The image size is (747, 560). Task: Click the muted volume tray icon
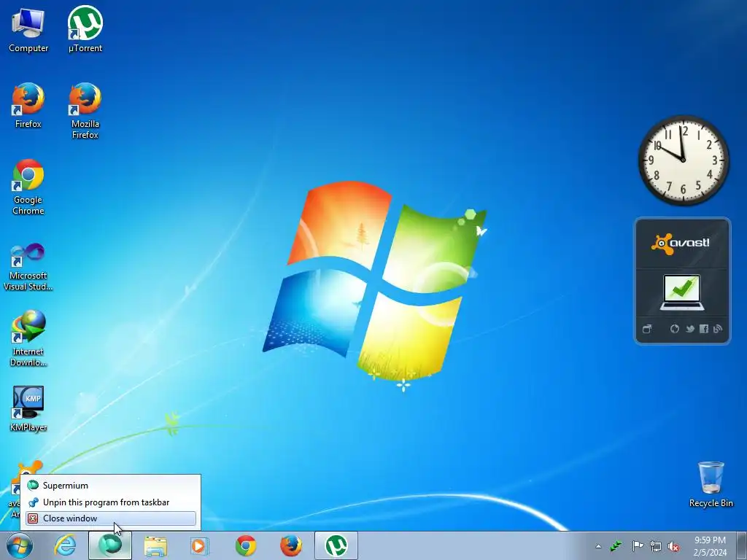coord(673,546)
